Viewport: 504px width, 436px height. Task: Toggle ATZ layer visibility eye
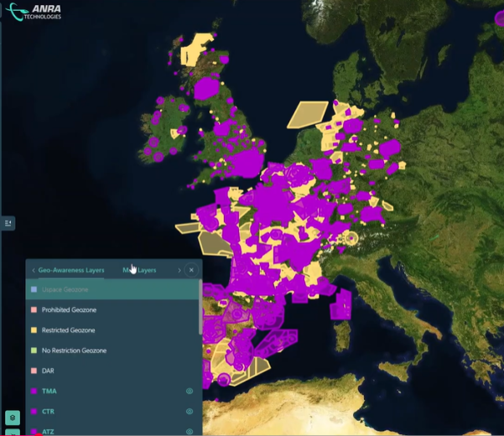point(190,431)
